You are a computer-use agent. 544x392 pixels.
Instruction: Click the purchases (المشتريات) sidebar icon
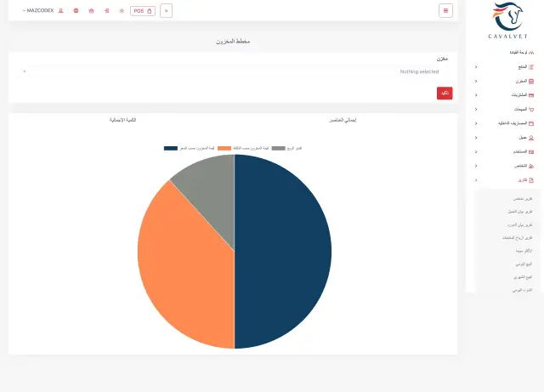tap(531, 95)
